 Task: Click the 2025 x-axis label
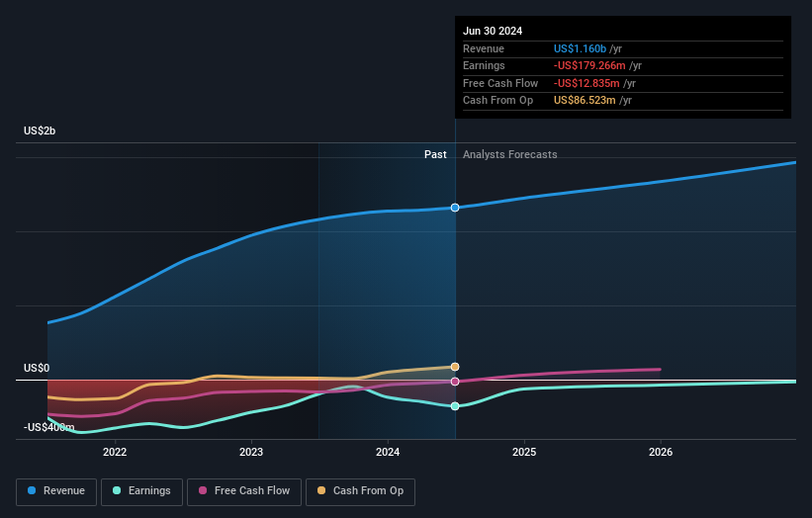[x=524, y=452]
